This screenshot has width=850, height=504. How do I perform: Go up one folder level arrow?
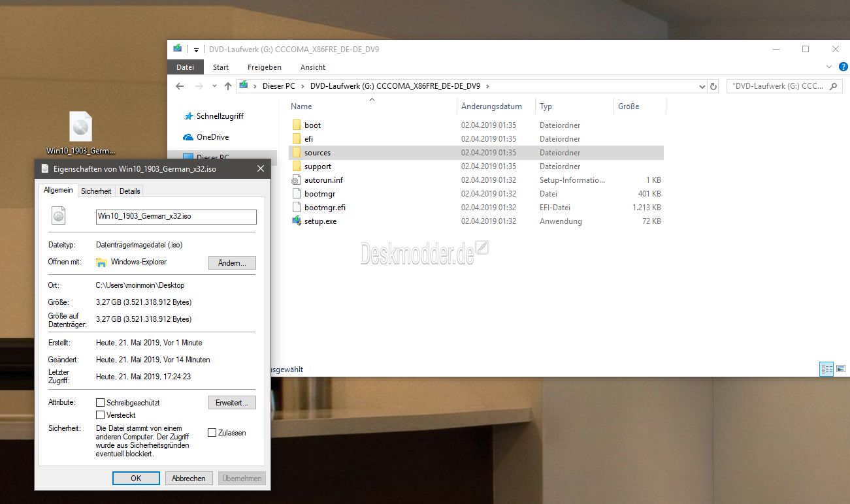pos(228,86)
